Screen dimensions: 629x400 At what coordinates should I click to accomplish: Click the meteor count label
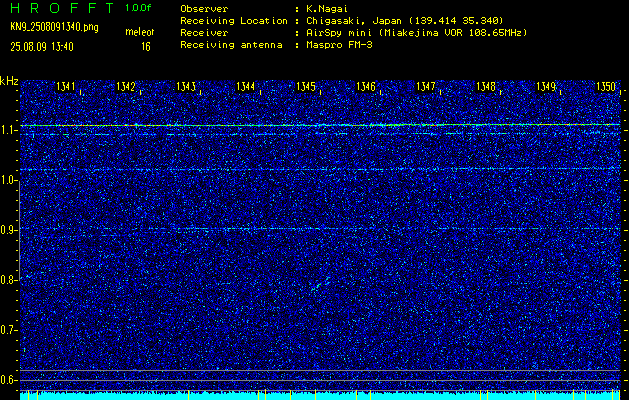tap(139, 32)
